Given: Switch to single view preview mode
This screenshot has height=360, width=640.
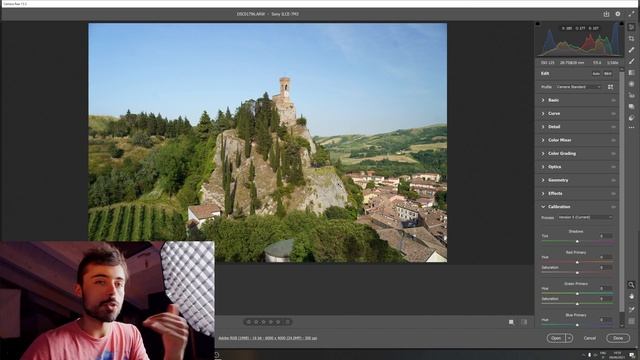Looking at the screenshot, I should [511, 322].
